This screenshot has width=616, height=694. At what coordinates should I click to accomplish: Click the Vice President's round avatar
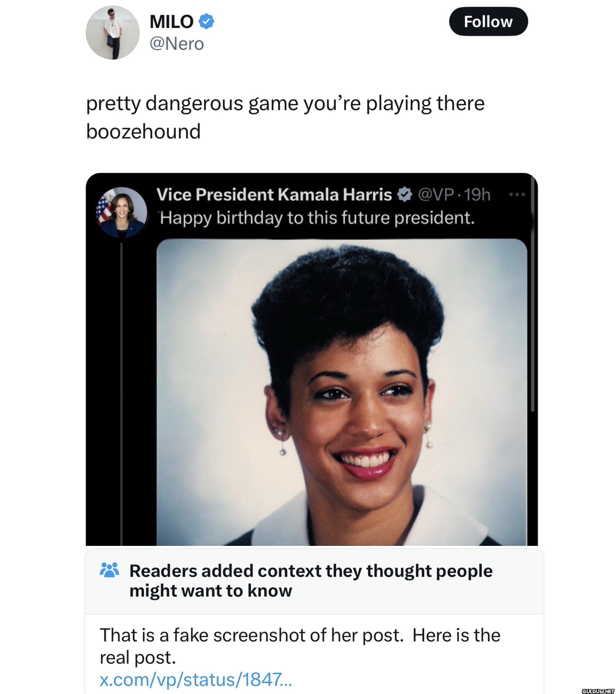point(122,212)
